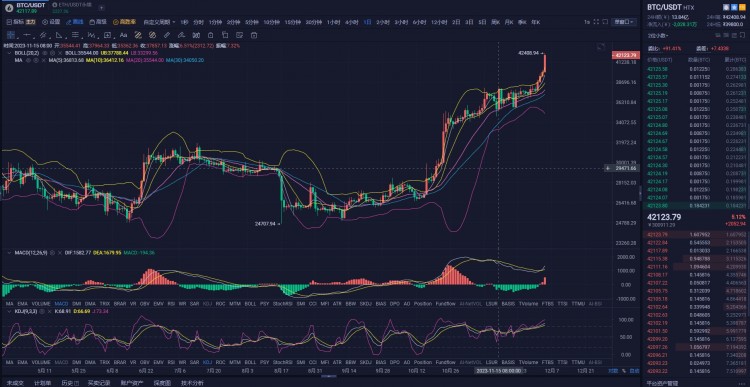Select the 1日 daily timeframe

tap(367, 22)
